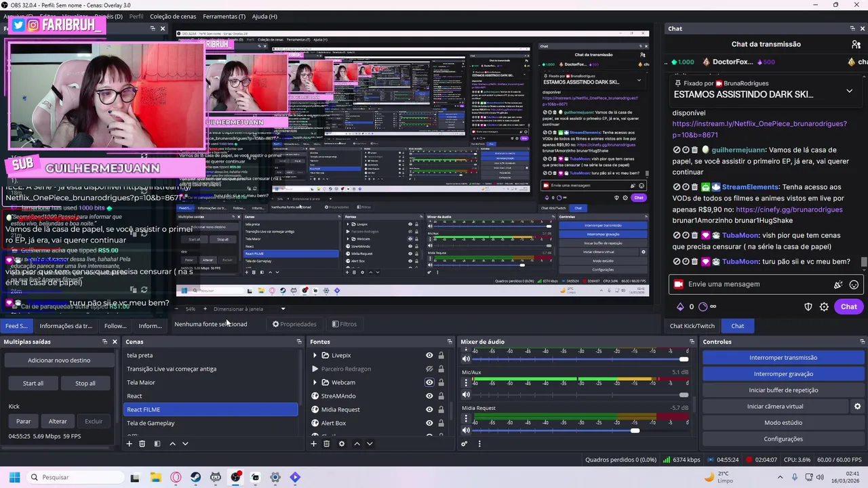
Task: Select Tela de Gameplay scene
Action: [210, 423]
